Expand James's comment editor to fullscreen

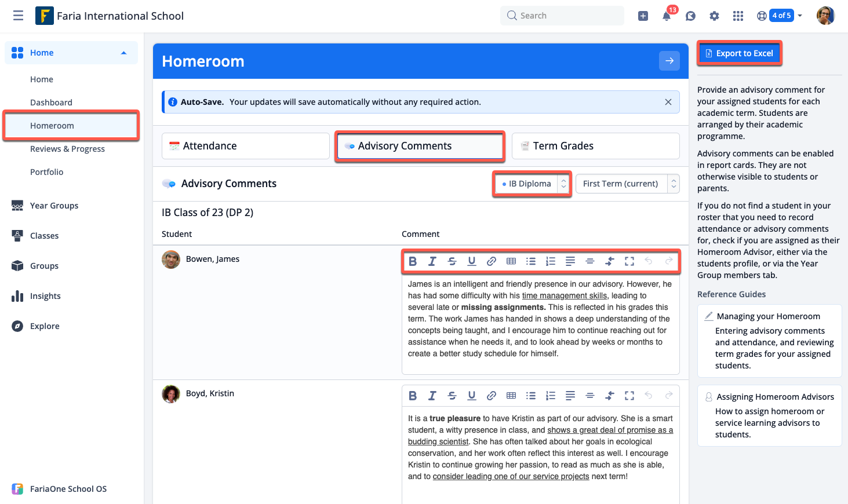pos(629,261)
